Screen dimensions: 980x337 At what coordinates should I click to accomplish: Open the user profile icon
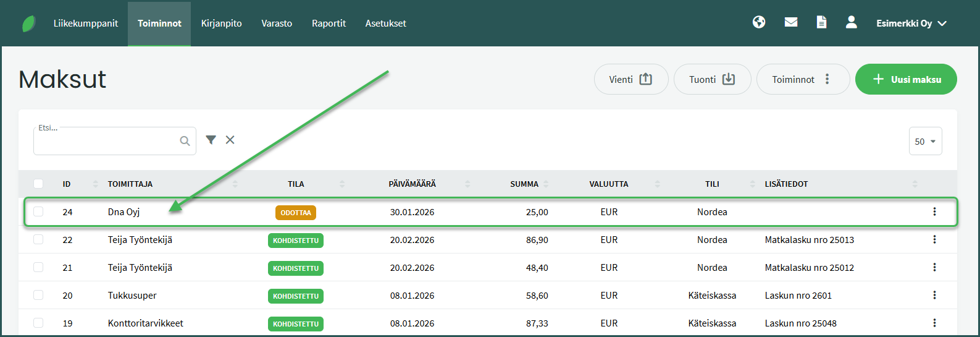851,22
